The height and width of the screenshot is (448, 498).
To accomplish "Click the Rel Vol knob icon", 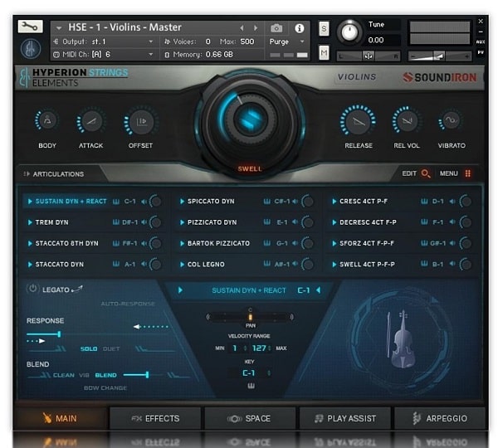I will pos(407,120).
